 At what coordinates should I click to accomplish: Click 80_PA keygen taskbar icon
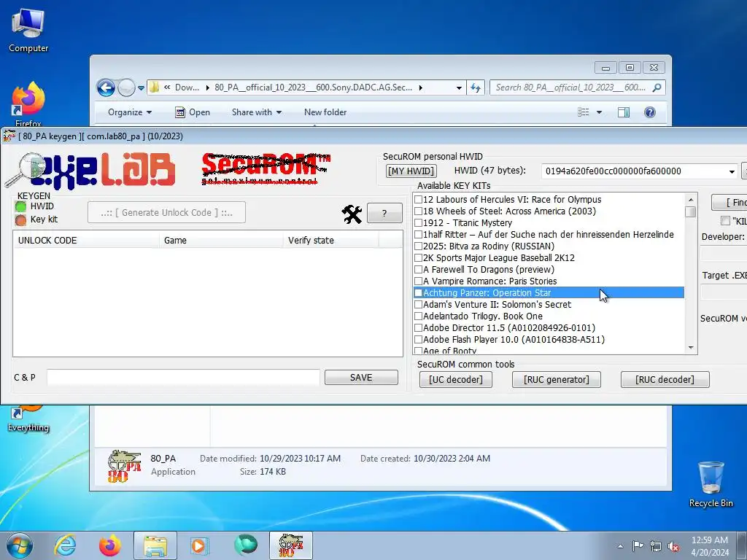(290, 545)
